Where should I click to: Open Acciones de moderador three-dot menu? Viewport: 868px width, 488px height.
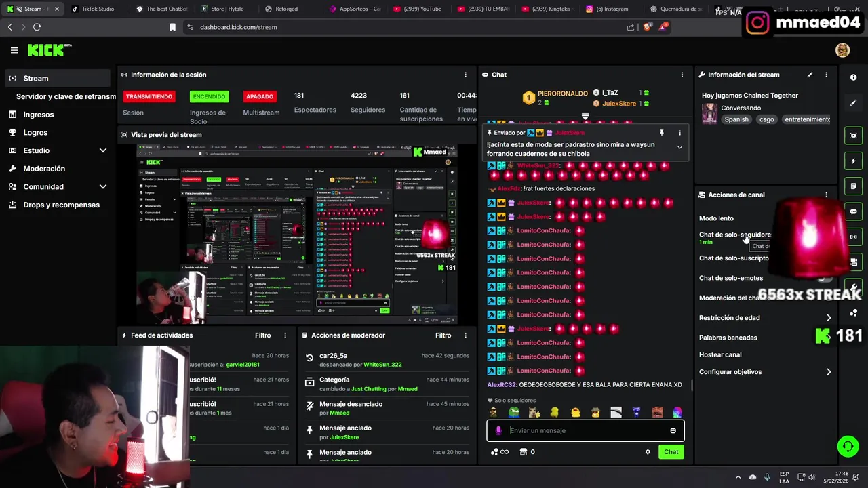[465, 335]
